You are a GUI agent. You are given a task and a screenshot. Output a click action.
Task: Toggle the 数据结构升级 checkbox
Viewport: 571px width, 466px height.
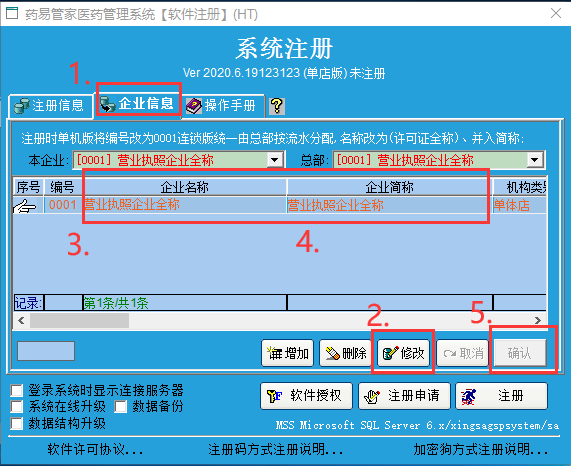(x=17, y=423)
